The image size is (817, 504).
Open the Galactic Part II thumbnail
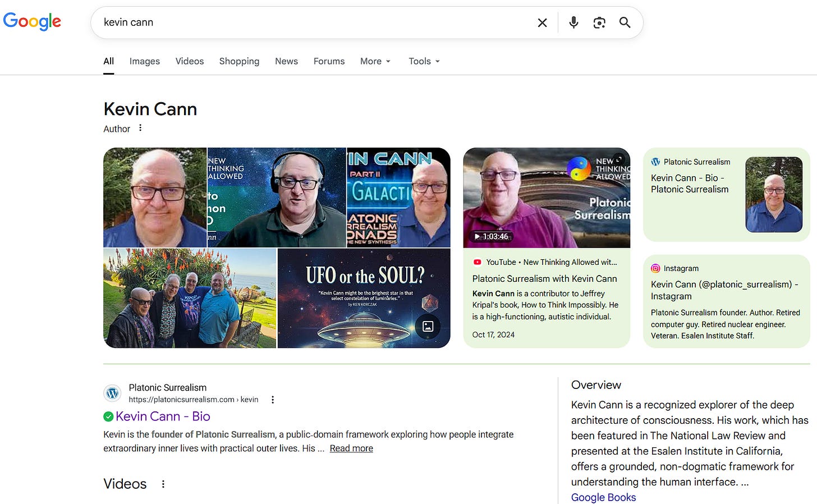coord(398,198)
